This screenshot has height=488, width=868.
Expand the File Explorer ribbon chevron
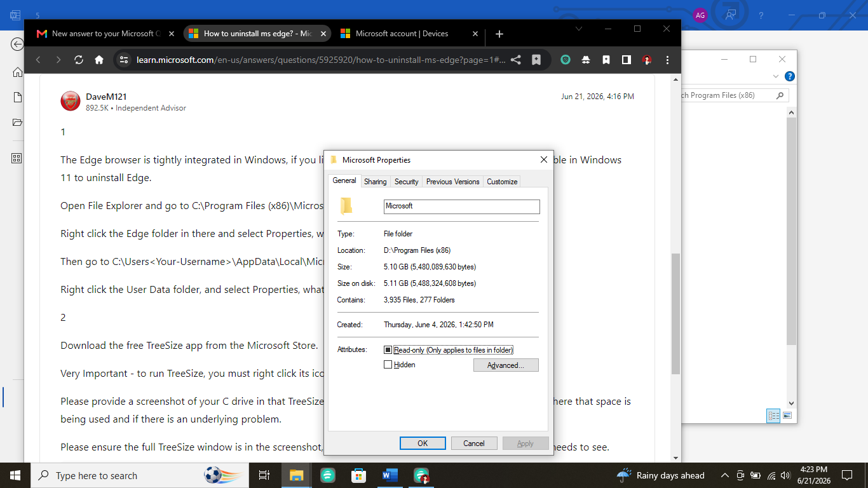tap(775, 76)
